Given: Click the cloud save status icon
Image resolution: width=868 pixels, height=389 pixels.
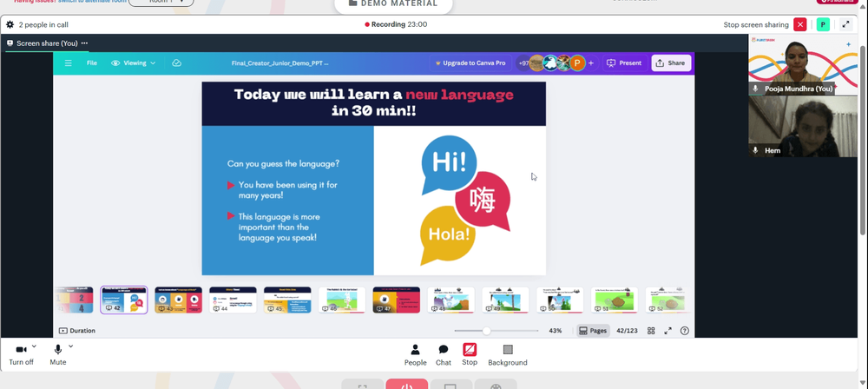Looking at the screenshot, I should point(176,63).
